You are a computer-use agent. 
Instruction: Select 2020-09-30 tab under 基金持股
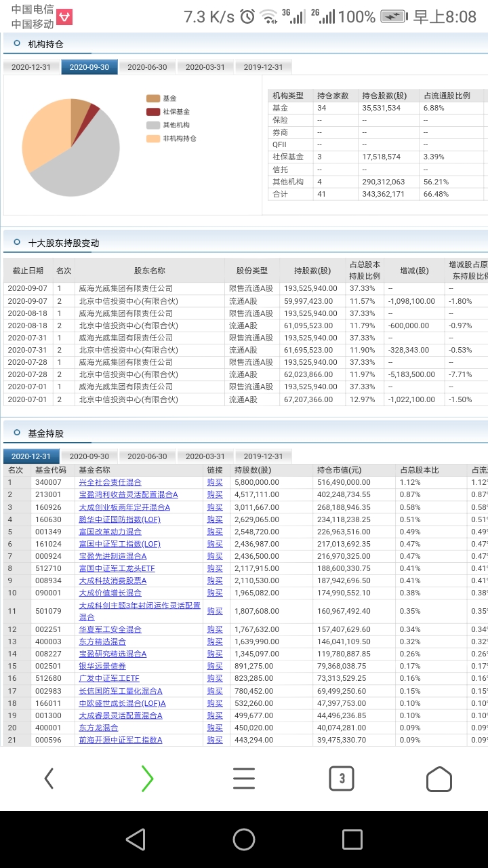point(89,456)
